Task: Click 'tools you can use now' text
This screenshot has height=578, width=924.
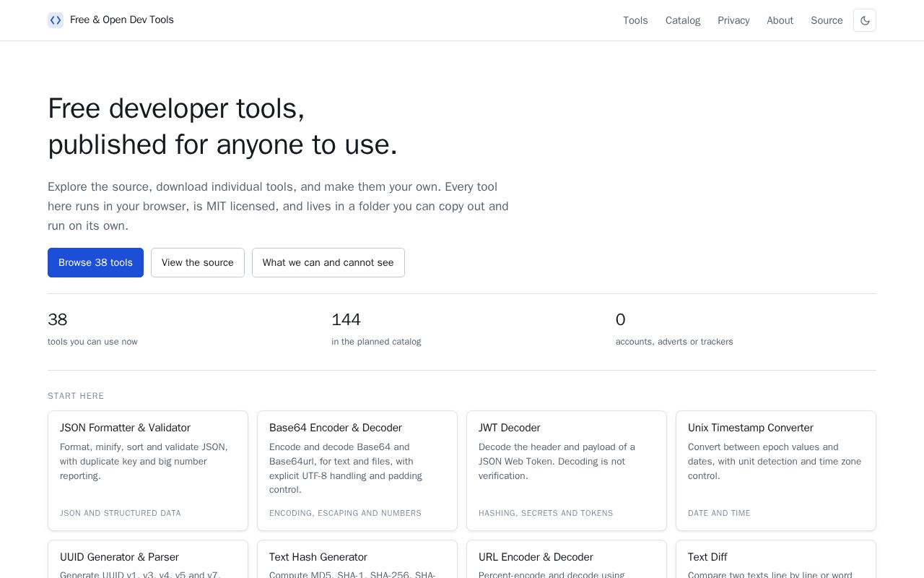Action: tap(92, 342)
